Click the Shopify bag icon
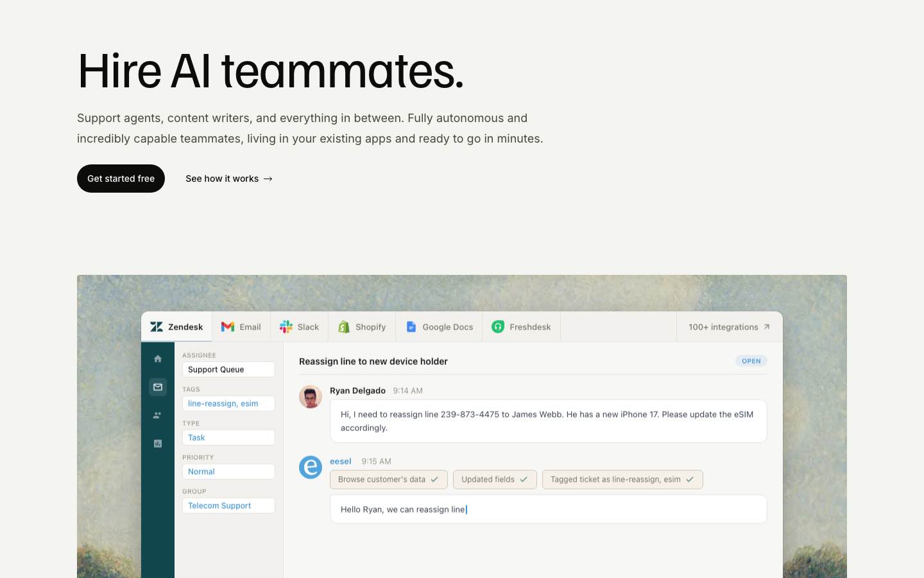Screen dimensions: 924x578 coord(344,327)
